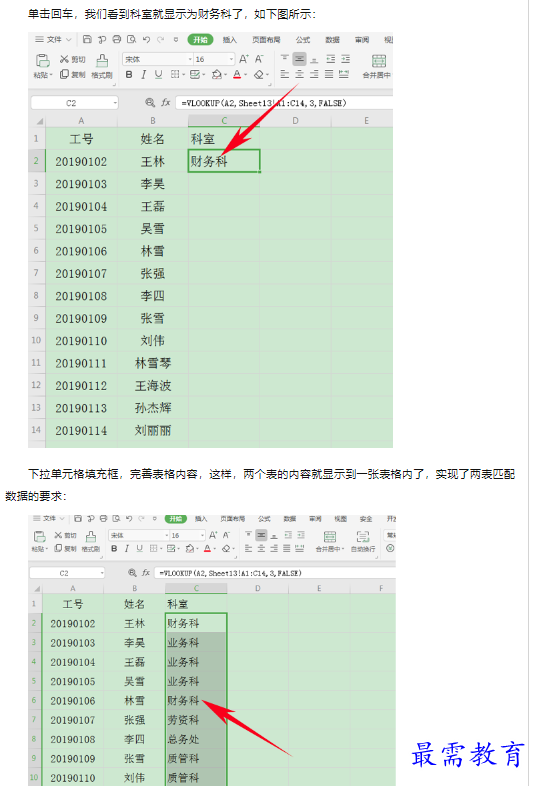The height and width of the screenshot is (786, 533).
Task: Click the eraser clear icon in the upper spreadsheet
Action: [259, 75]
